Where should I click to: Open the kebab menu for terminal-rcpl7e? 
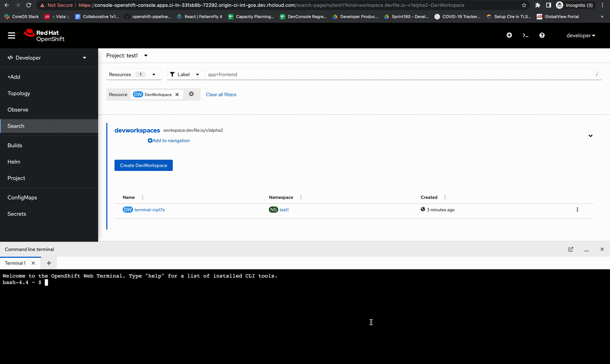coord(577,210)
